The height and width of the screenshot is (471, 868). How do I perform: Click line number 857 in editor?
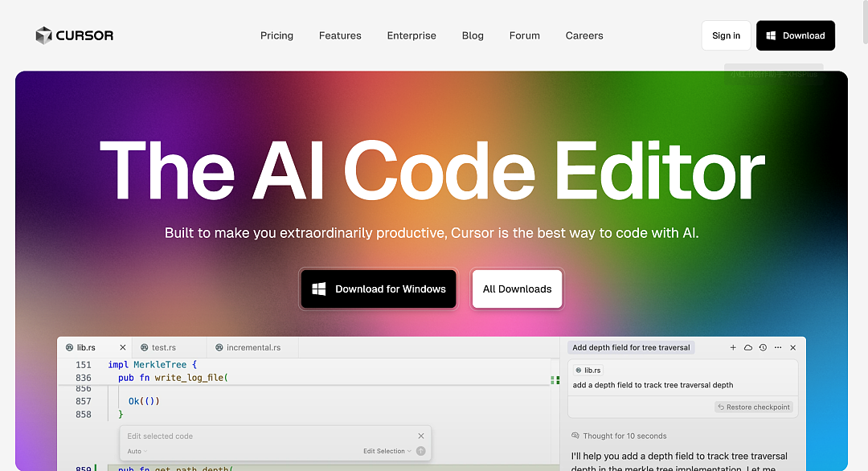tap(83, 401)
